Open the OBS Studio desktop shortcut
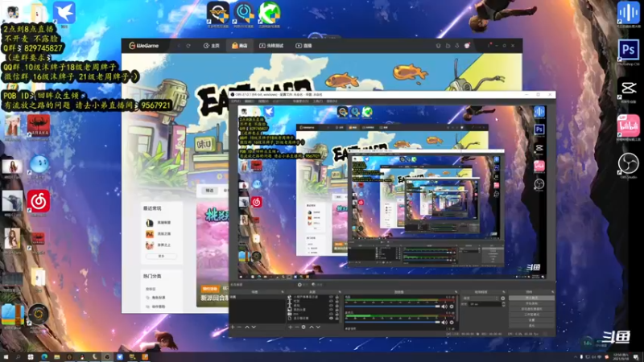The height and width of the screenshot is (362, 644). click(629, 164)
